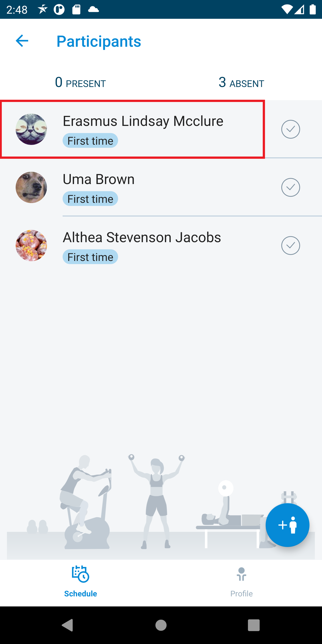Tap Althea Stevenson Jacobs' avatar photo

(31, 246)
